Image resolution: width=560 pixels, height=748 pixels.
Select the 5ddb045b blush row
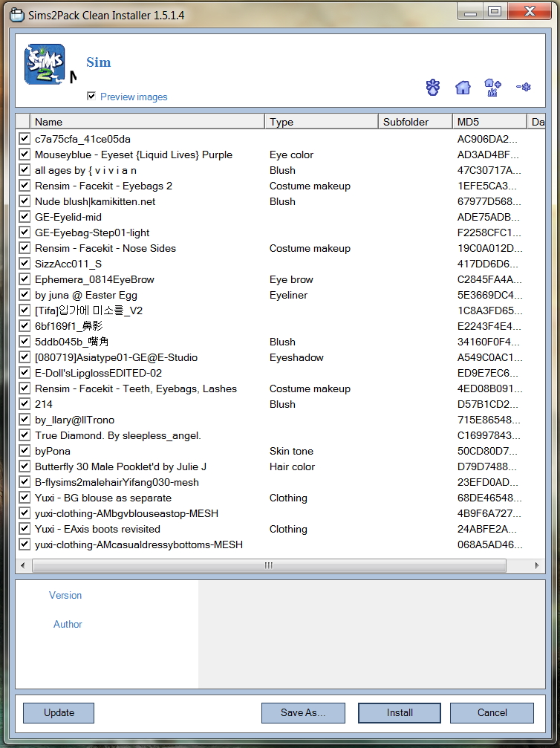pyautogui.click(x=281, y=342)
